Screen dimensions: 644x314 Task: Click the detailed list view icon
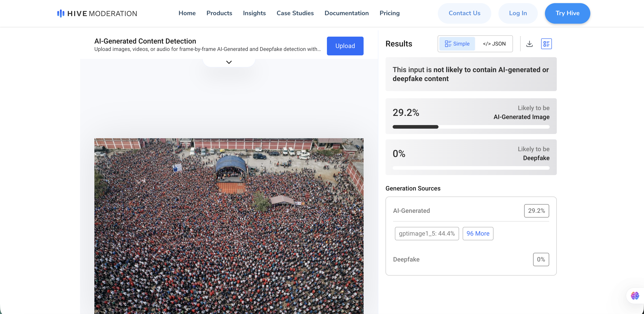(x=546, y=44)
